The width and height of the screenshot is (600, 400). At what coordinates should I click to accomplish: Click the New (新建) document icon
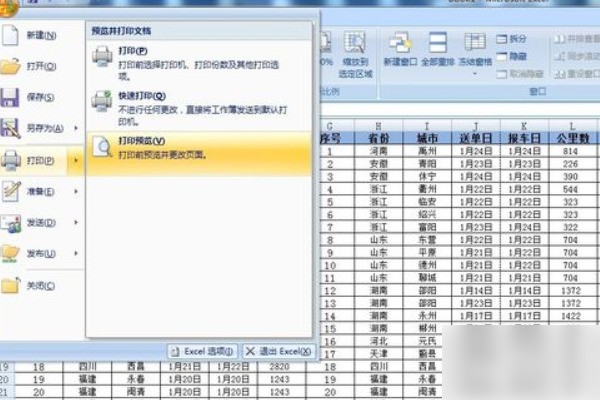click(11, 36)
